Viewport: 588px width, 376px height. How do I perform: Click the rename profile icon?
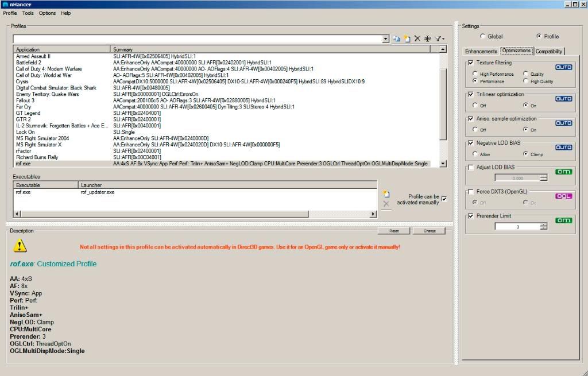tap(427, 38)
